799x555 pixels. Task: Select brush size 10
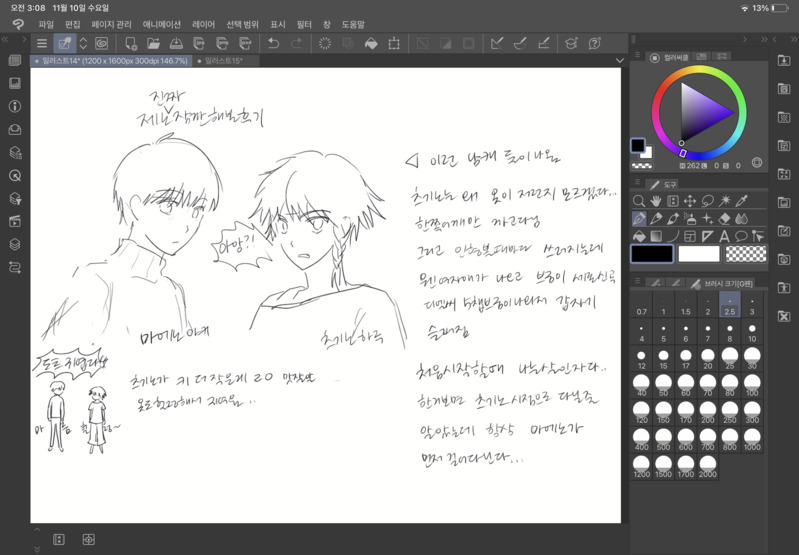coord(752,332)
